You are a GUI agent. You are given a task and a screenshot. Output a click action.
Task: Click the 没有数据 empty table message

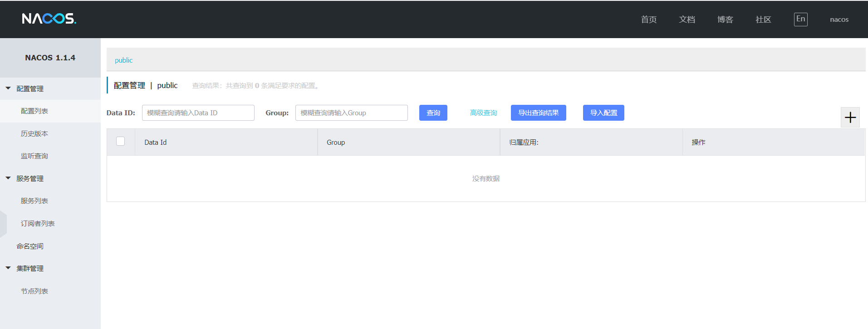[486, 179]
